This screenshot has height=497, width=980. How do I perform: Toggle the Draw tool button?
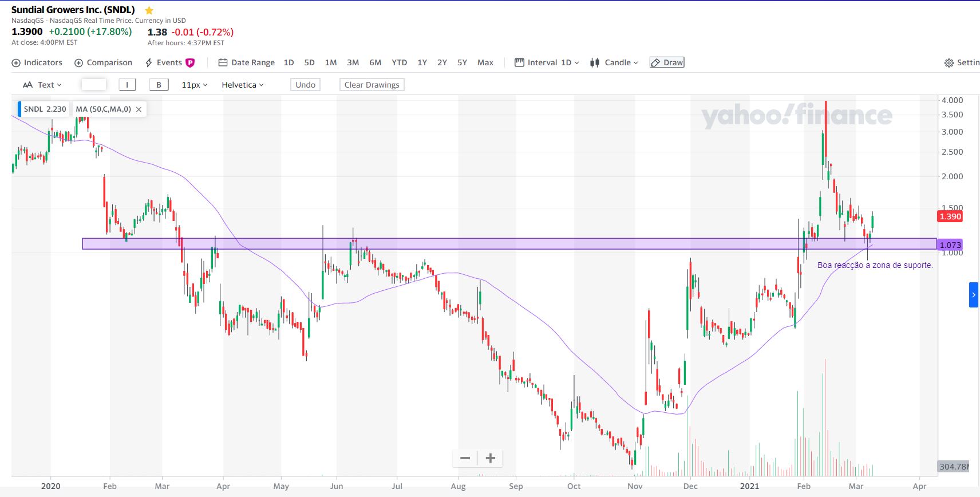click(667, 62)
